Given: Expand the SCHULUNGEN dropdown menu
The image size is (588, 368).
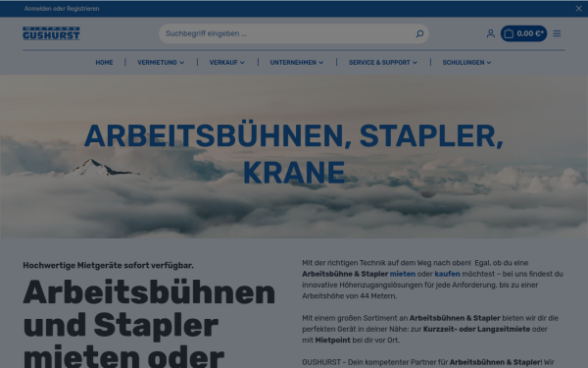Looking at the screenshot, I should point(466,63).
